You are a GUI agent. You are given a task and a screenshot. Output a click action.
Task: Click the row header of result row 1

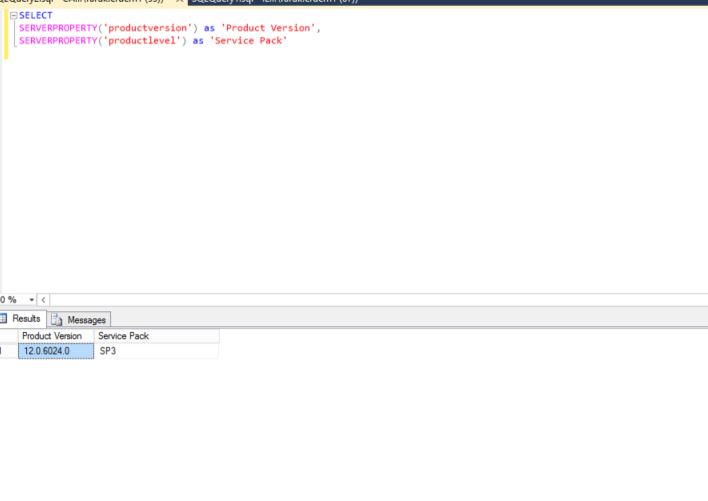point(9,351)
